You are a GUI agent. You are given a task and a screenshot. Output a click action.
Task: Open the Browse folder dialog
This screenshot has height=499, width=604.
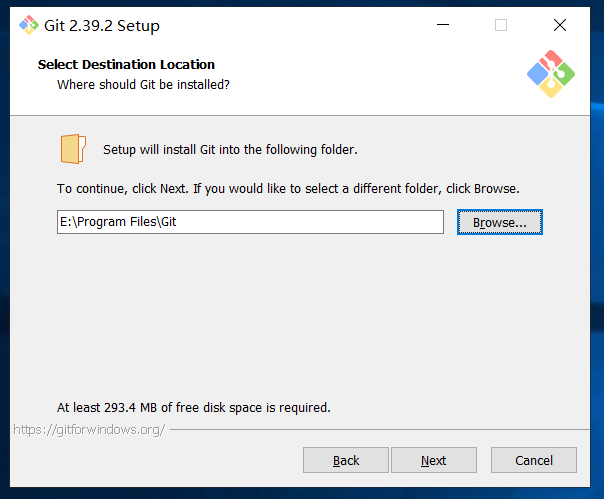[x=500, y=222]
